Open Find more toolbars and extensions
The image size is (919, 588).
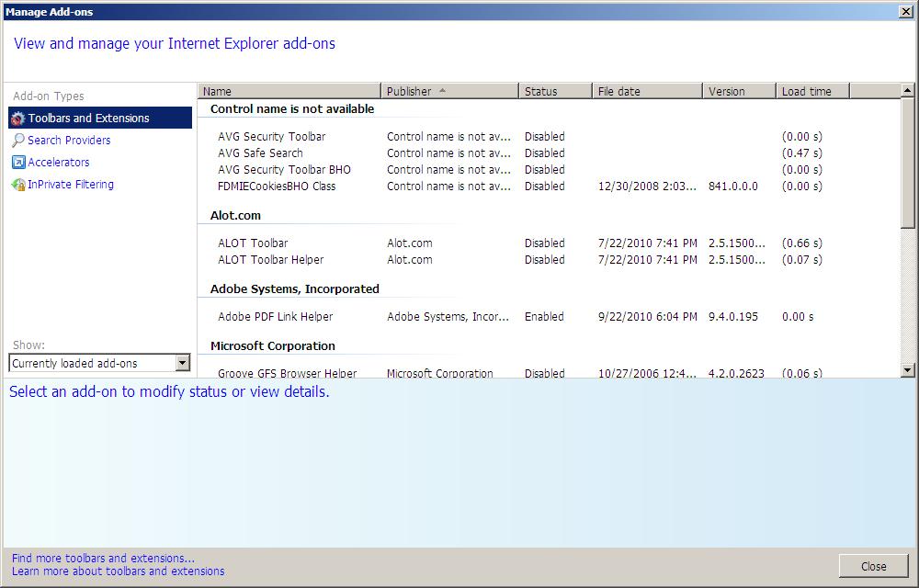(103, 558)
